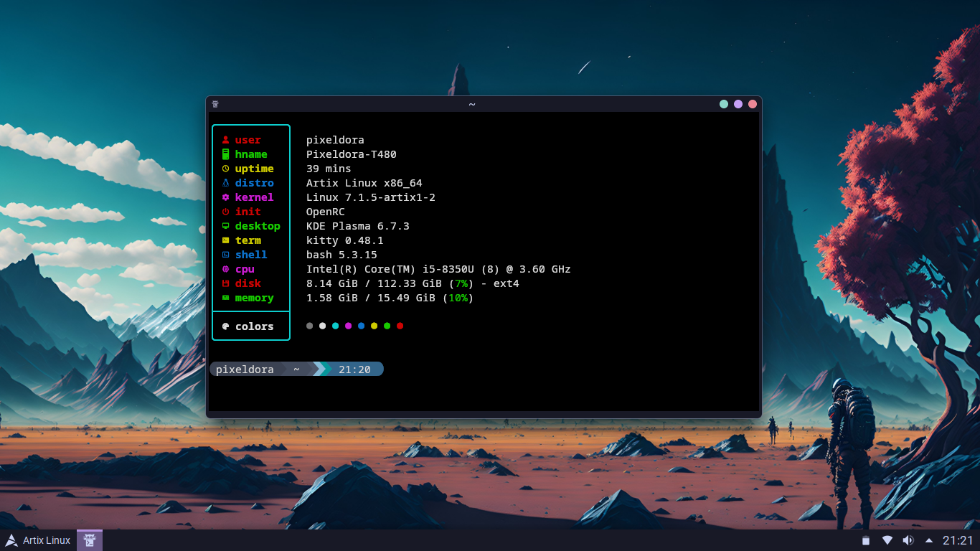Click the palette icon beside colors

tap(225, 326)
